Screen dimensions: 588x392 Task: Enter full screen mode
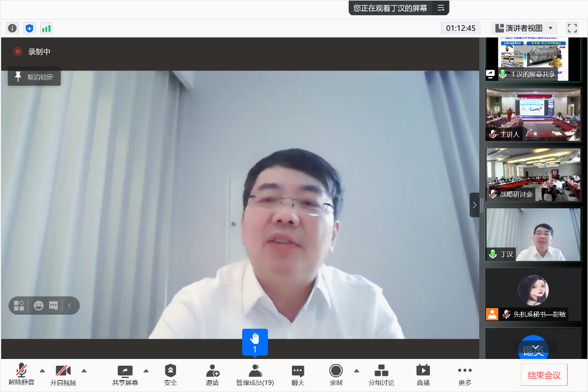pos(572,28)
